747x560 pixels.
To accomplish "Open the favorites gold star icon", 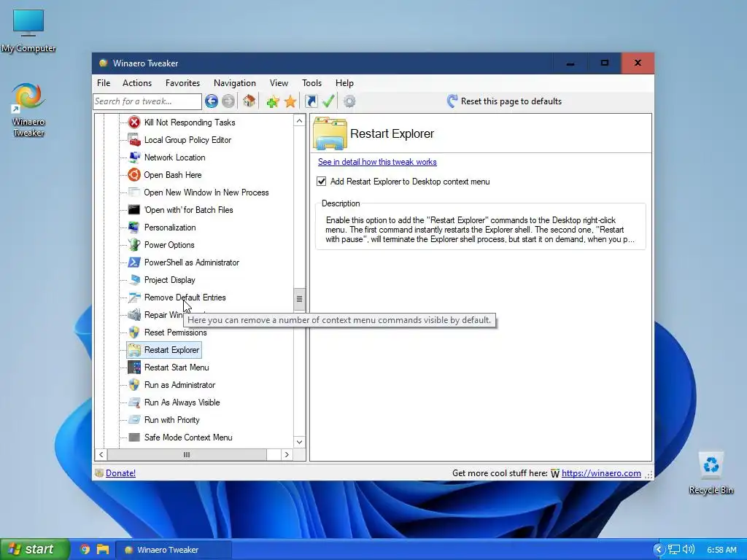I will pyautogui.click(x=290, y=101).
